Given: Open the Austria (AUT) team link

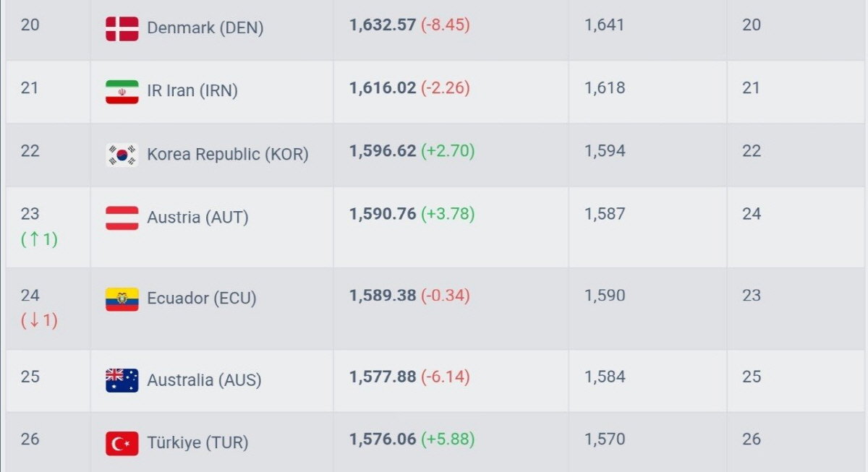Looking at the screenshot, I should (x=197, y=217).
